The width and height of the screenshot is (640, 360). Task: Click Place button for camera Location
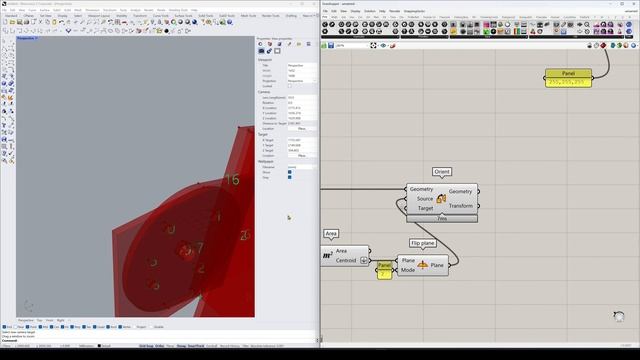(x=302, y=129)
